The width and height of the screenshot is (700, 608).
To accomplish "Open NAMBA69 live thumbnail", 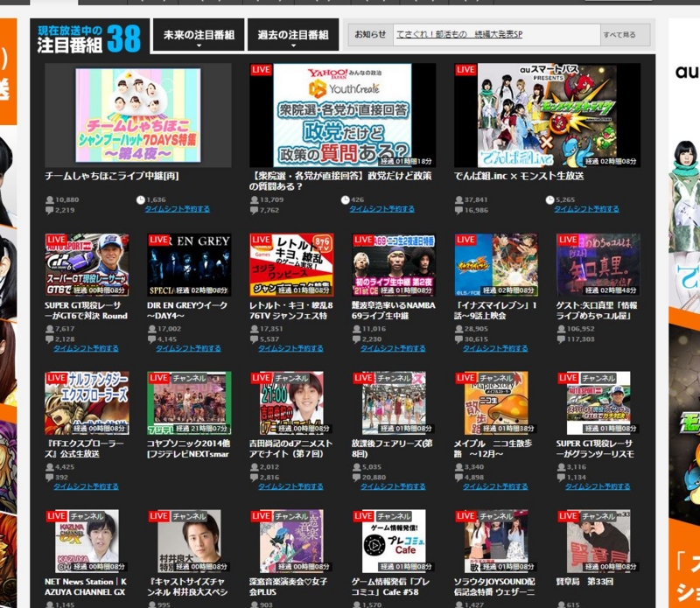I will (x=394, y=265).
